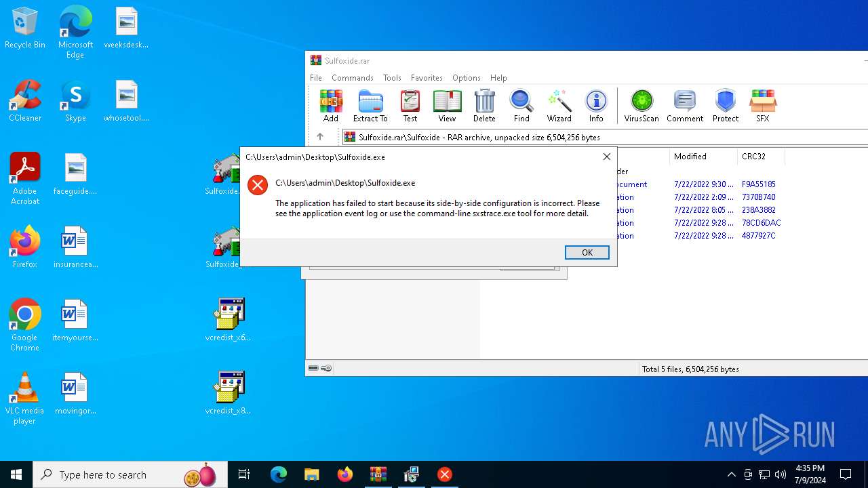Open the Favorites menu
This screenshot has width=868, height=488.
[x=427, y=78]
